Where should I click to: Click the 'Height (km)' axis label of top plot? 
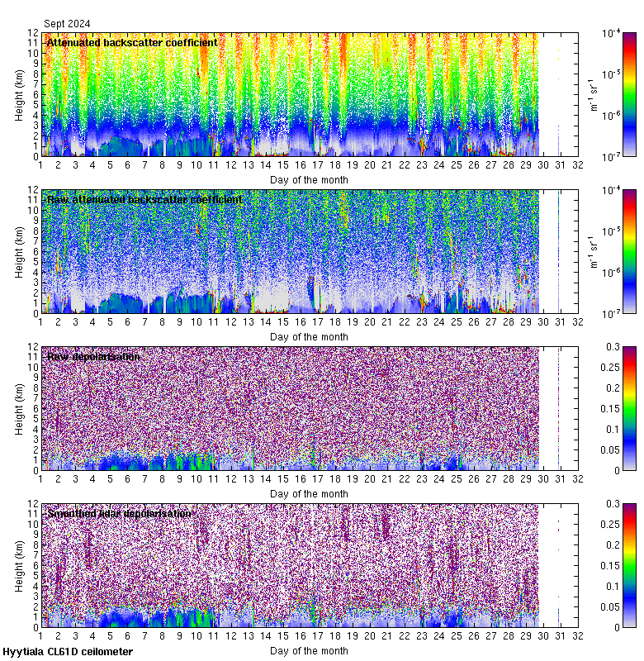point(19,94)
